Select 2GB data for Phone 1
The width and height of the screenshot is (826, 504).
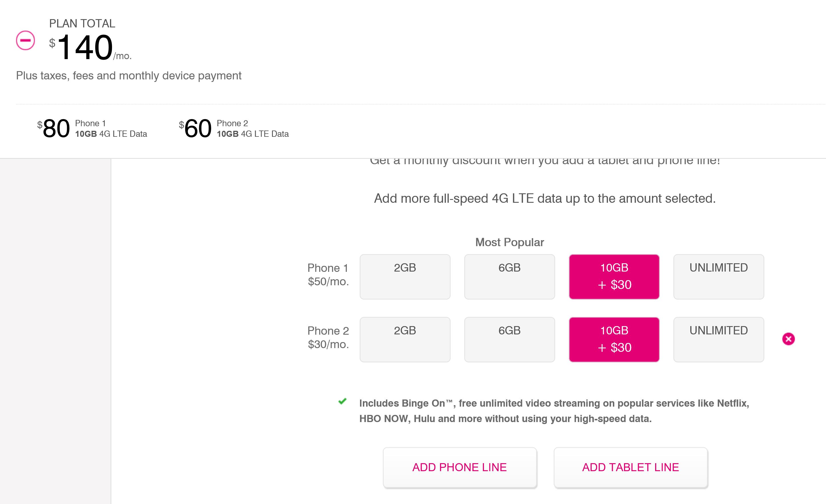[x=405, y=277]
